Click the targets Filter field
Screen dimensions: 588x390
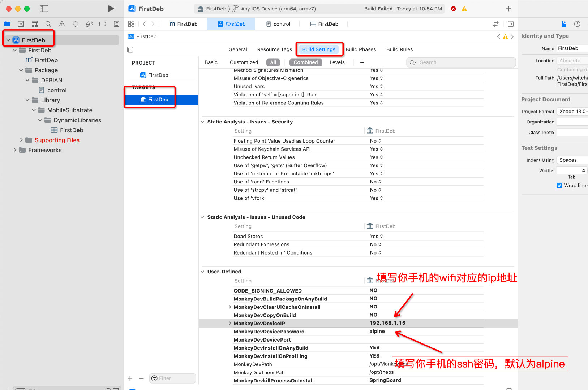[x=173, y=378]
